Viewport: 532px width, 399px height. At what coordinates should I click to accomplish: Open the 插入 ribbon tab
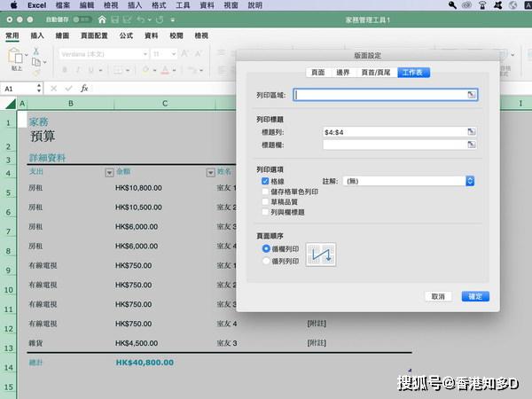pyautogui.click(x=37, y=35)
